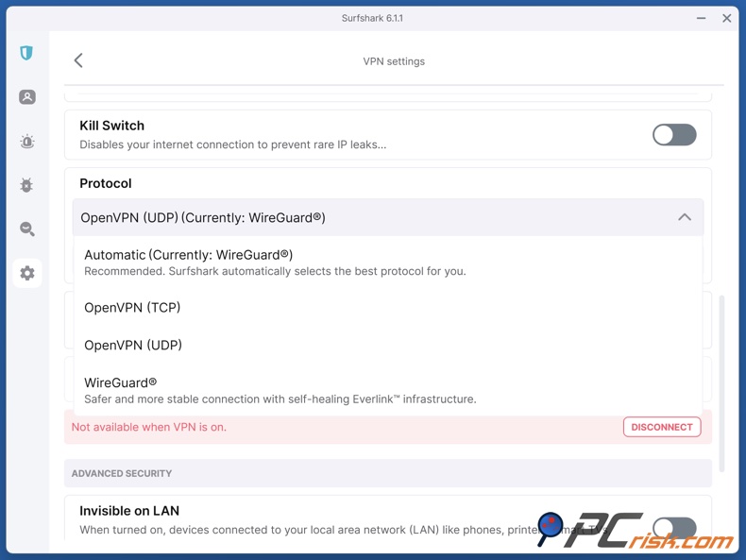The image size is (746, 560).
Task: Go back using the left arrow
Action: coord(78,60)
